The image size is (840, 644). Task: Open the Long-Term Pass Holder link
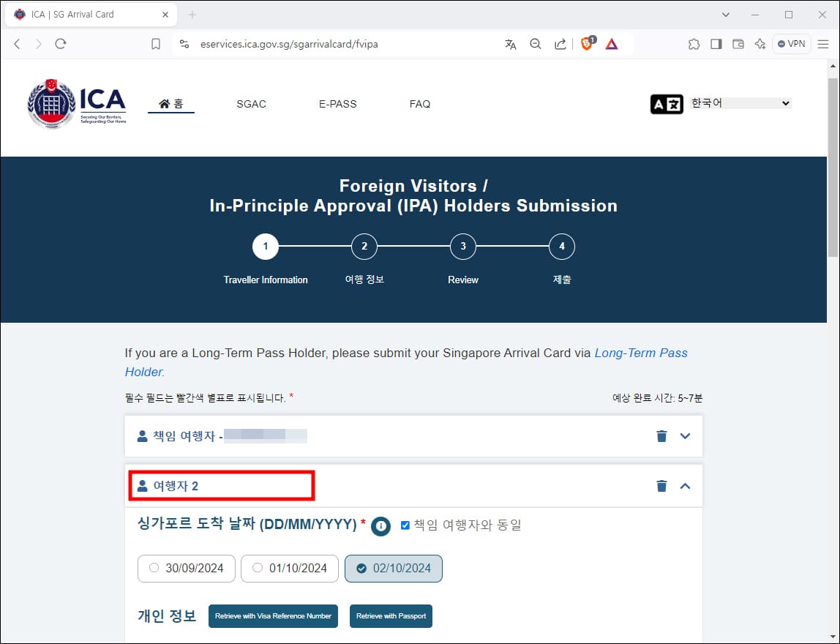pyautogui.click(x=641, y=353)
